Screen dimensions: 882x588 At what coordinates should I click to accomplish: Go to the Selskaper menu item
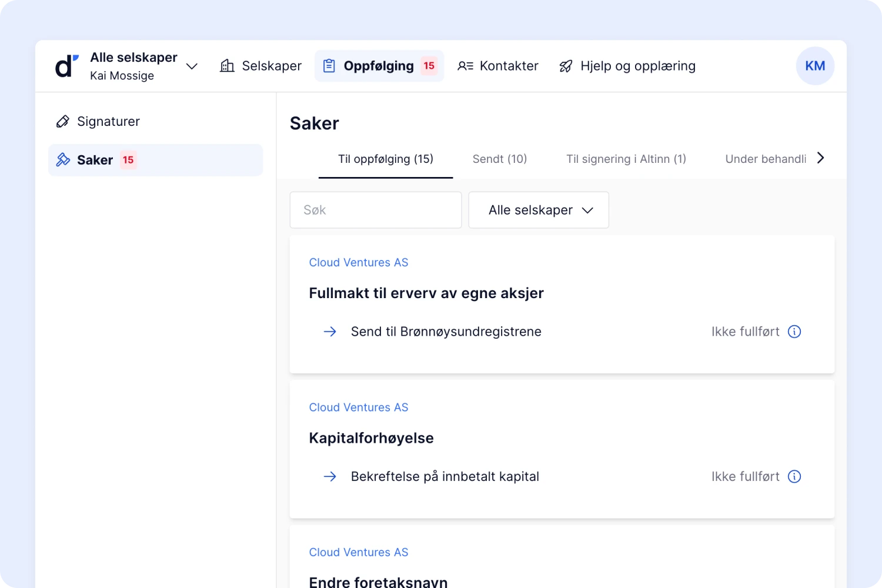(260, 66)
